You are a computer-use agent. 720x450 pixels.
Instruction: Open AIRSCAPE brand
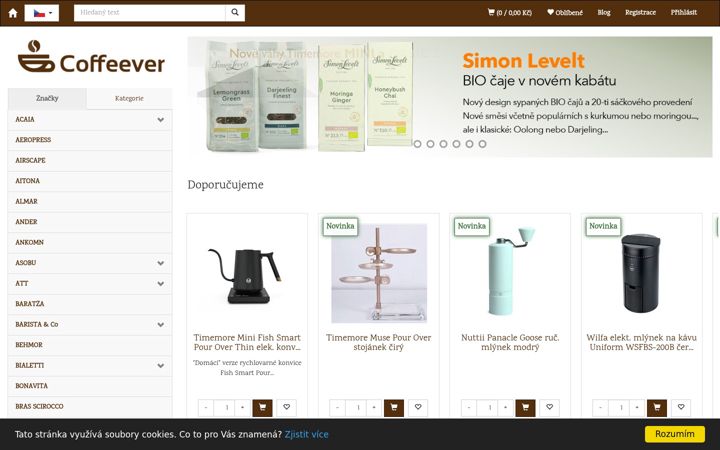pos(90,161)
